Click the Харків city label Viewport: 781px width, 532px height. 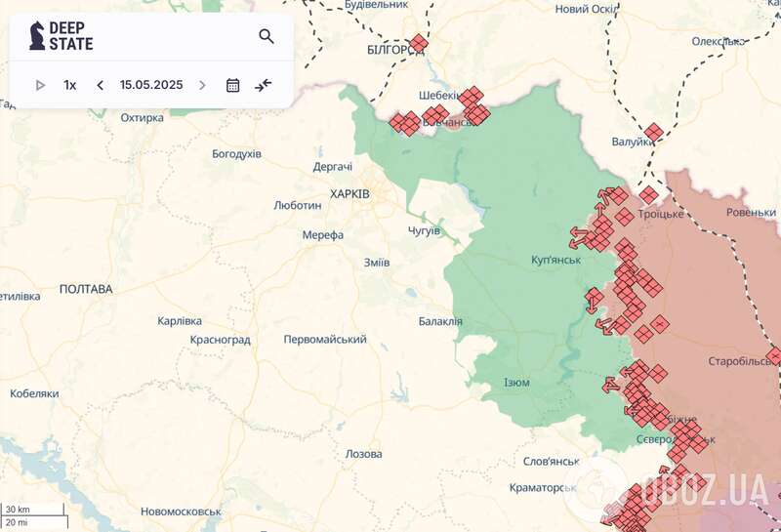[x=349, y=194]
